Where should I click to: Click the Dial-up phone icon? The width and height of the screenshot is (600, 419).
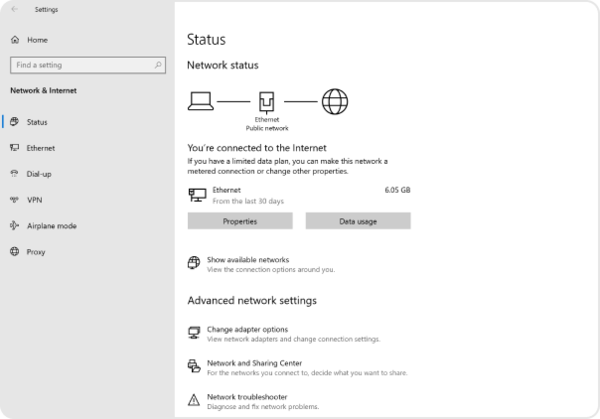pos(14,174)
